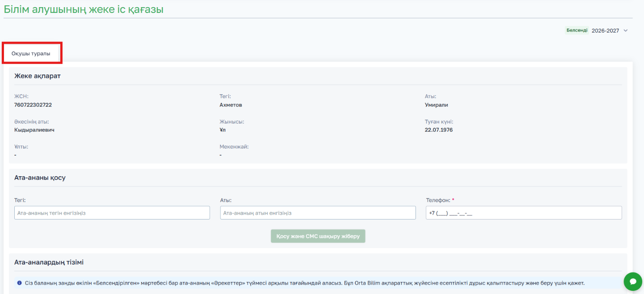The height and width of the screenshot is (294, 644).
Task: Click the page title «Білім алушының жеке іс қағазы»
Action: (84, 9)
